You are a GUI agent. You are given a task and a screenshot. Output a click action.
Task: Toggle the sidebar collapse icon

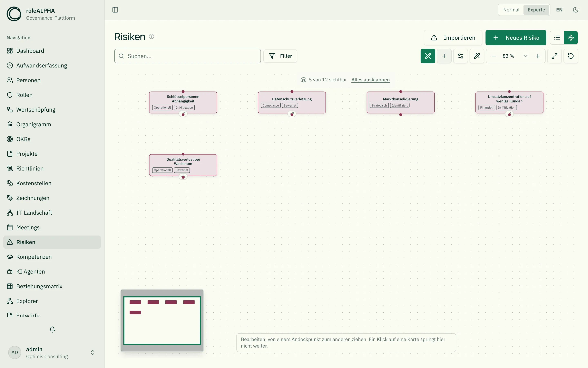click(115, 10)
